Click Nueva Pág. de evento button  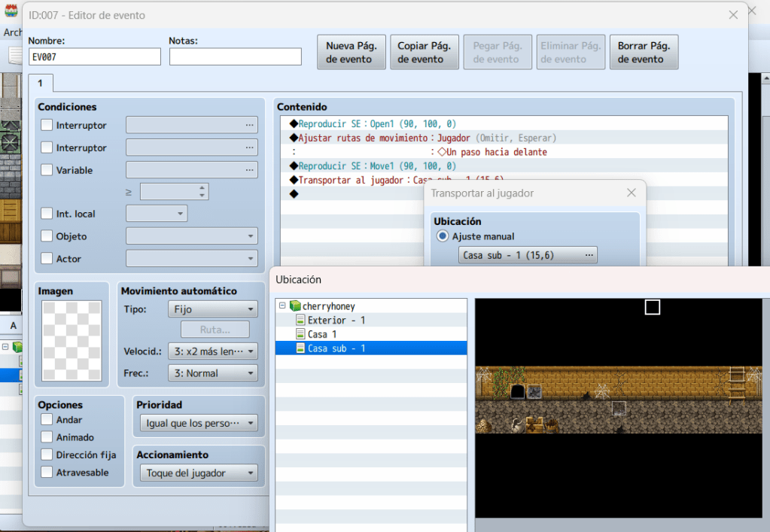pos(352,53)
